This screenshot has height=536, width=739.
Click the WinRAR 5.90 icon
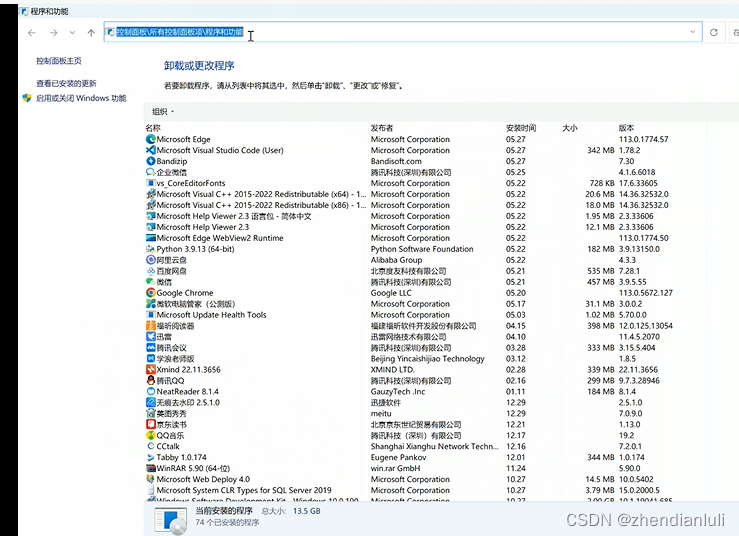click(x=150, y=468)
